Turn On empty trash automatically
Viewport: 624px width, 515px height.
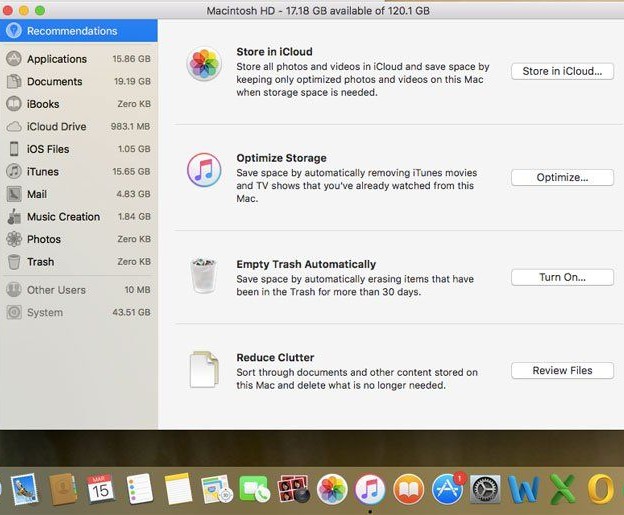pyautogui.click(x=562, y=277)
